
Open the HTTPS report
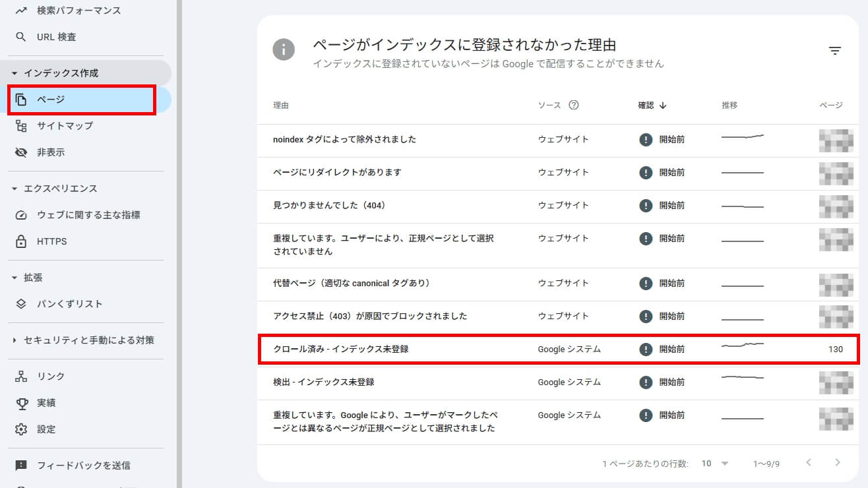pos(53,241)
